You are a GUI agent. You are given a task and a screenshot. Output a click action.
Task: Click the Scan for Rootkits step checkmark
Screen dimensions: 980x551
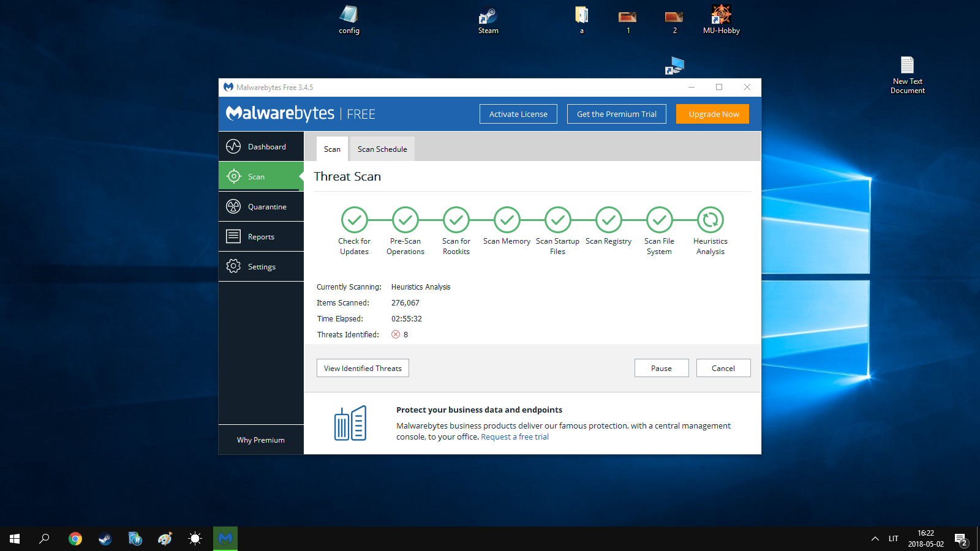coord(456,220)
